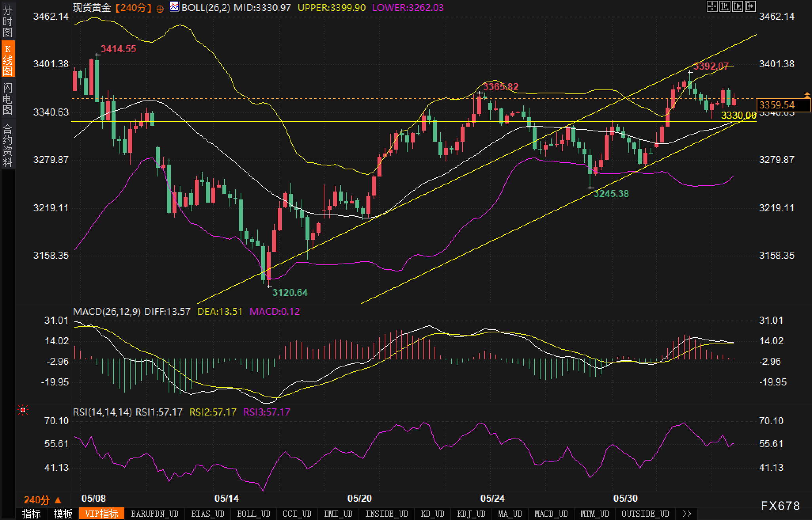Screen dimensions: 812x520
Task: Click the 3330.00 horizontal line label
Action: [738, 115]
